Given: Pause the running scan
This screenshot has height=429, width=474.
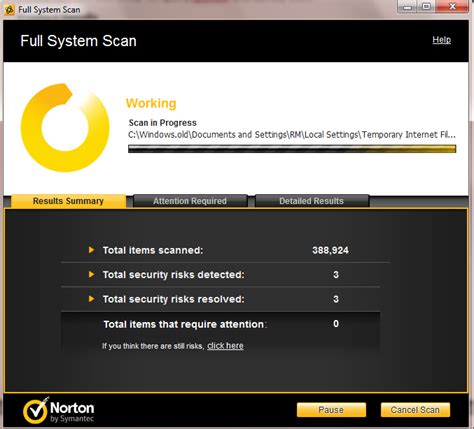Looking at the screenshot, I should tap(331, 410).
